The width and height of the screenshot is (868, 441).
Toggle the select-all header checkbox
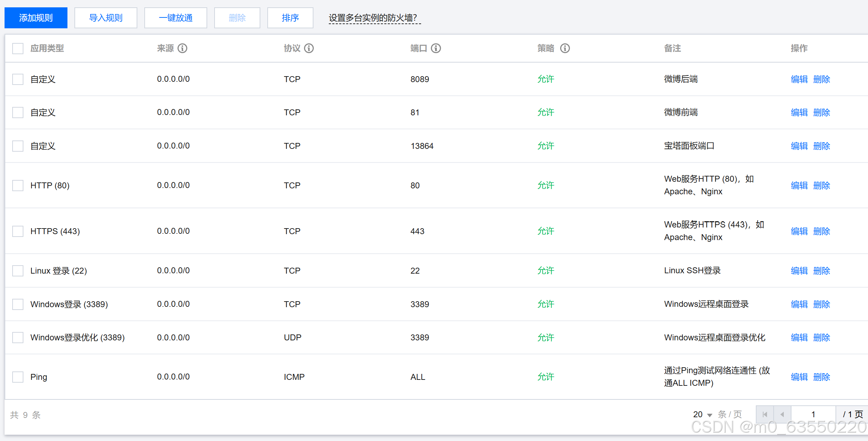[x=18, y=48]
